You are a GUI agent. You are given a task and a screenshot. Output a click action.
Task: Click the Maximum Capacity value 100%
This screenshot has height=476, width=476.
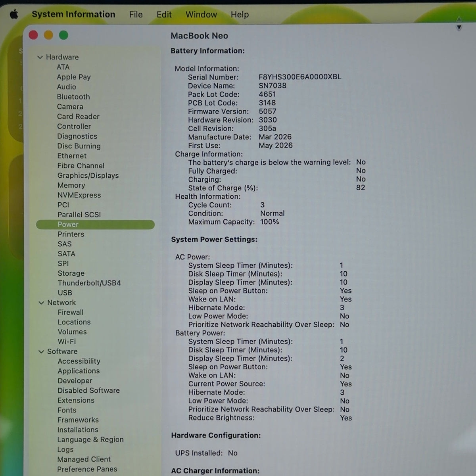point(270,222)
